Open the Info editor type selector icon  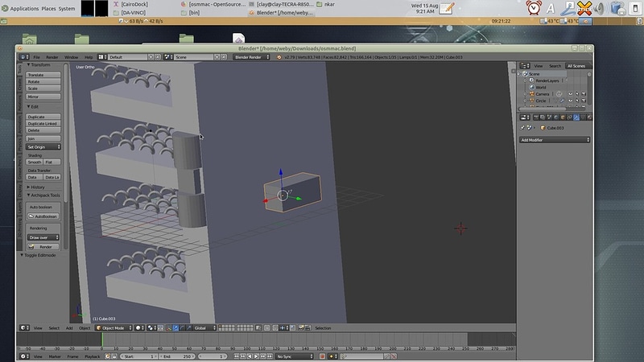[23, 57]
